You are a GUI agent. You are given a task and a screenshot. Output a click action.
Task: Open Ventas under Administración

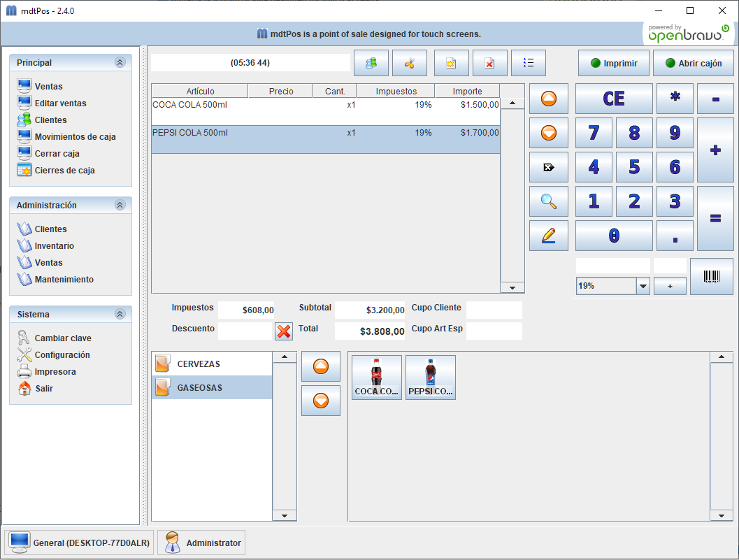pyautogui.click(x=40, y=263)
